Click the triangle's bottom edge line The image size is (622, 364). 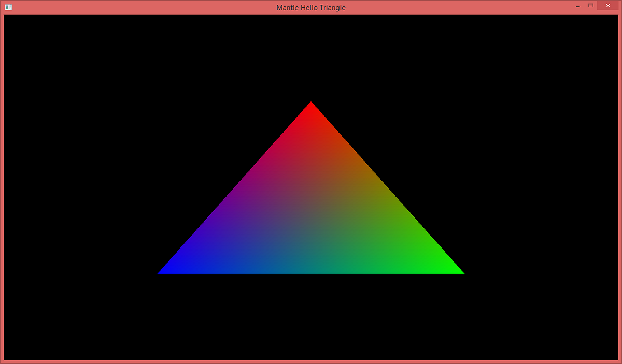[310, 272]
